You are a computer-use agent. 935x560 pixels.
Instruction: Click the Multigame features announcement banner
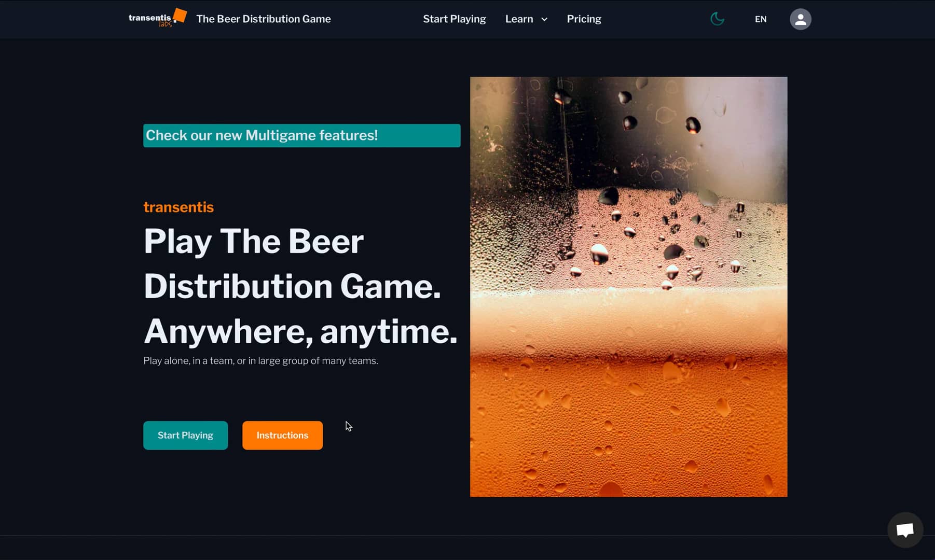301,135
